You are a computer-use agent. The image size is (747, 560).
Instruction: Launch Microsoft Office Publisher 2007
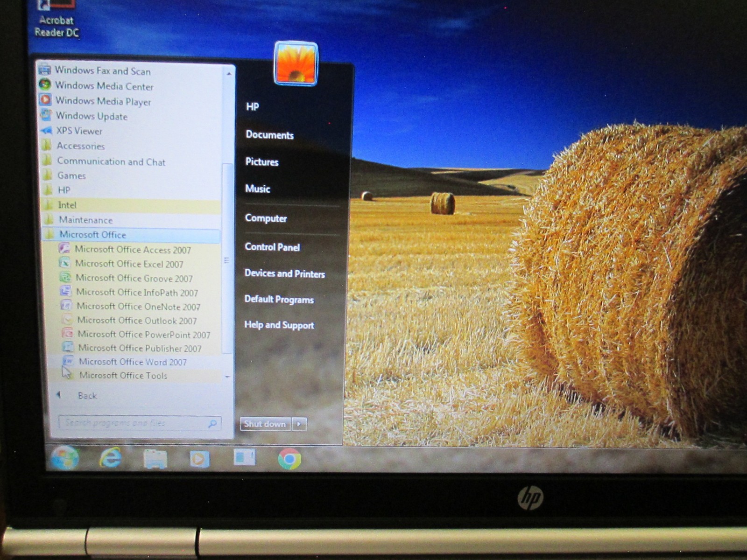coord(132,348)
